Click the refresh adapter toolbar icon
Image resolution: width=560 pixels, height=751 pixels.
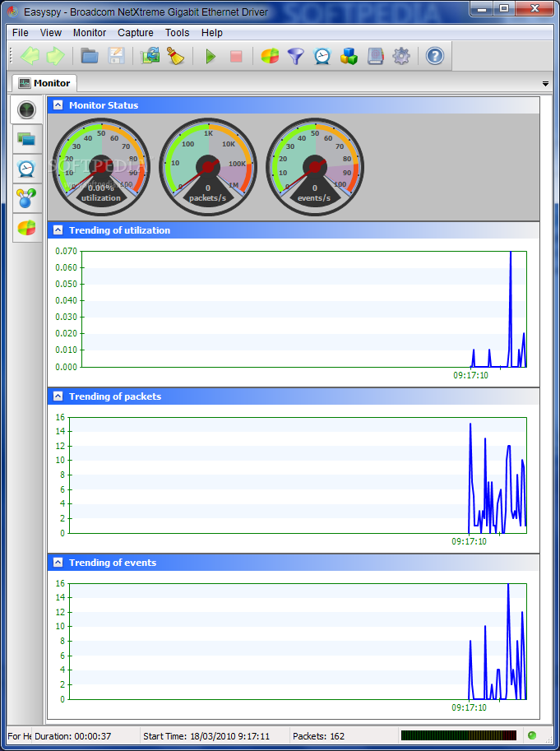tap(150, 56)
